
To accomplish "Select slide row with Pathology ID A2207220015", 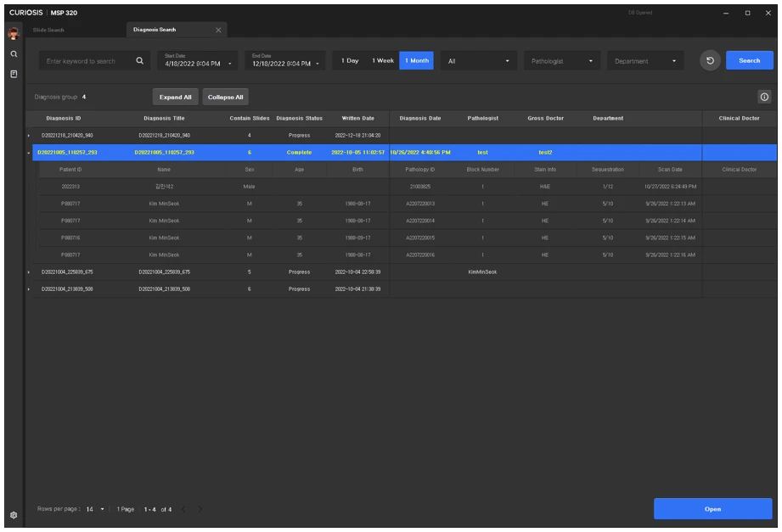I will tap(408, 238).
